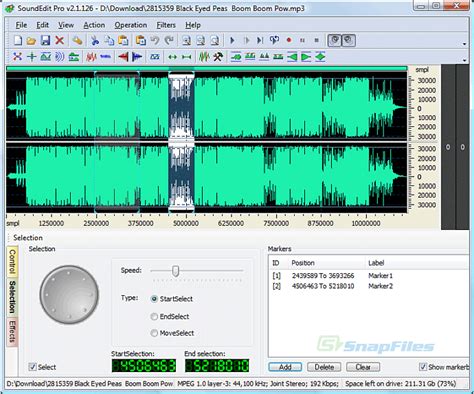
Task: Save the audio with the floppy icon
Action: (x=45, y=41)
